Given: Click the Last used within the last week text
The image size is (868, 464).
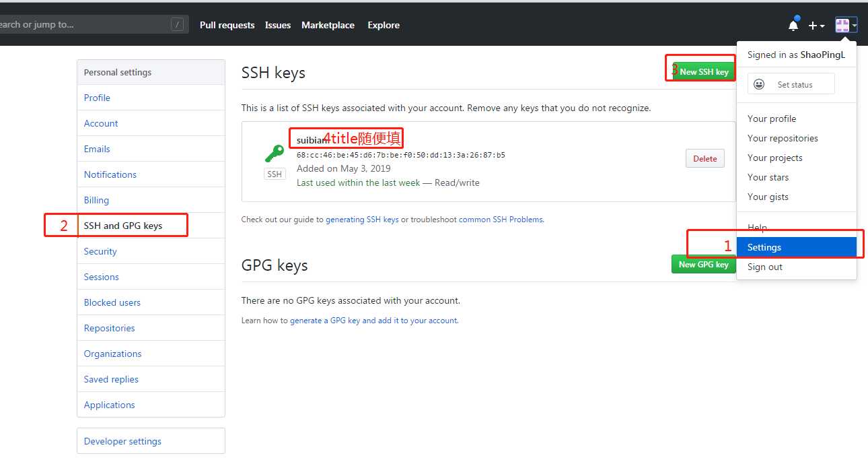Looking at the screenshot, I should 358,183.
